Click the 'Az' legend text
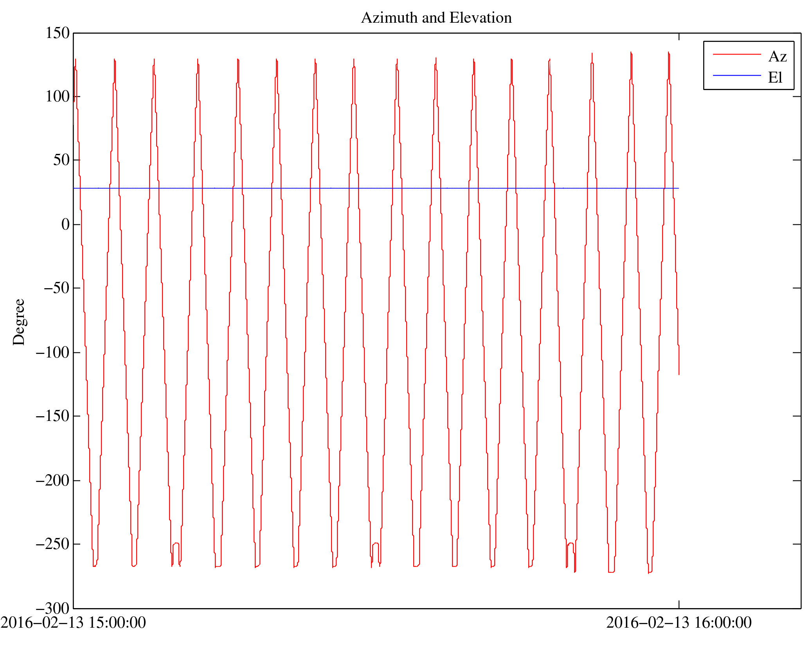Screen dimensions: 812x659 [x=777, y=57]
